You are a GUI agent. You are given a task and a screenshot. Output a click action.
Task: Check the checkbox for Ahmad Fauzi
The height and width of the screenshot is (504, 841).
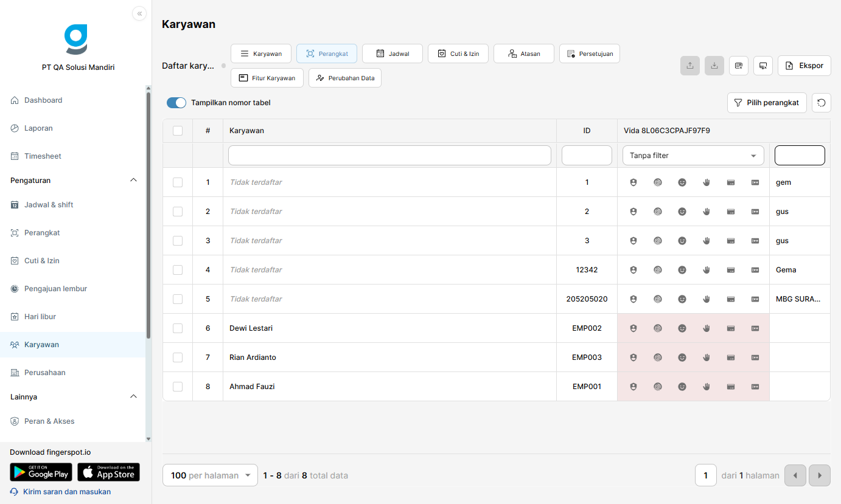178,387
